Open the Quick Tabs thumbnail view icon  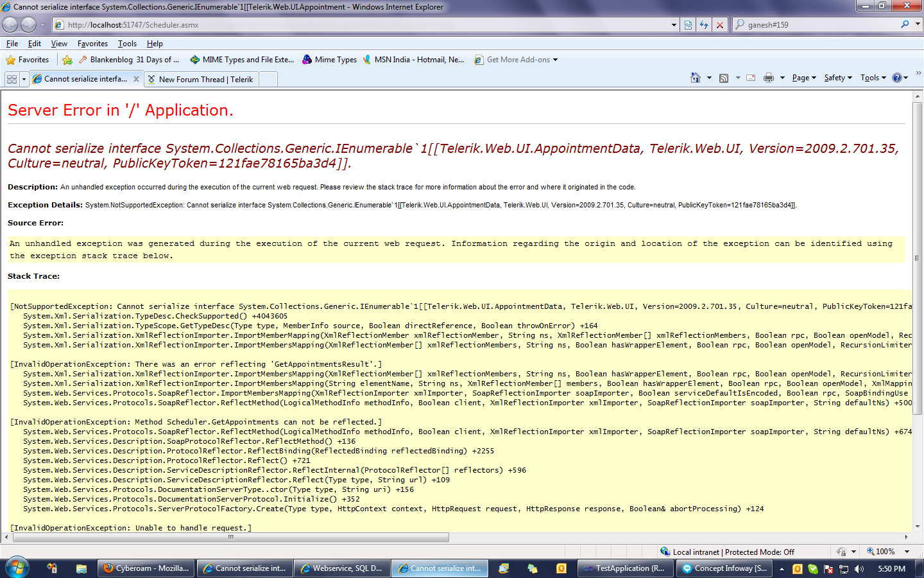(12, 79)
